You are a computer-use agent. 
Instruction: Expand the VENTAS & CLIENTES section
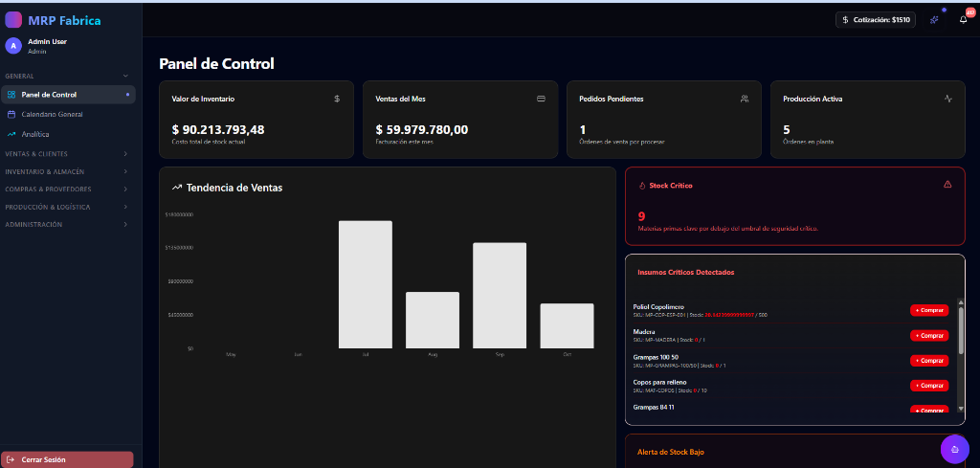pos(68,154)
